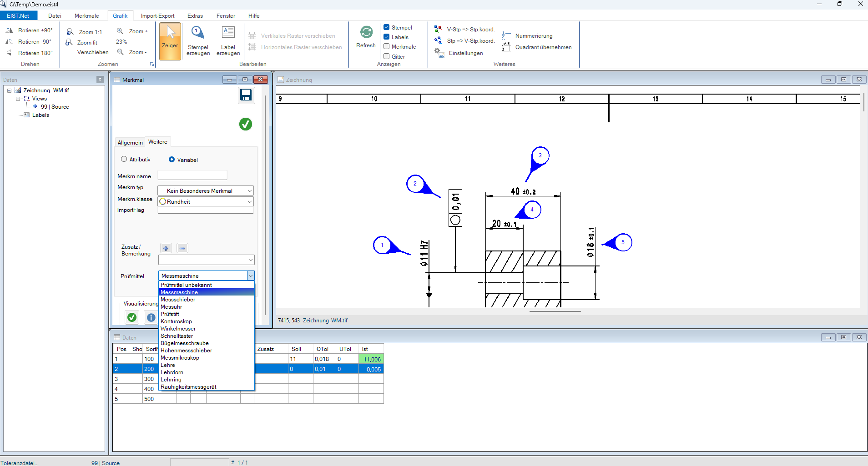This screenshot has height=466, width=868.
Task: Click Refresh icon in ribbon
Action: click(x=366, y=32)
